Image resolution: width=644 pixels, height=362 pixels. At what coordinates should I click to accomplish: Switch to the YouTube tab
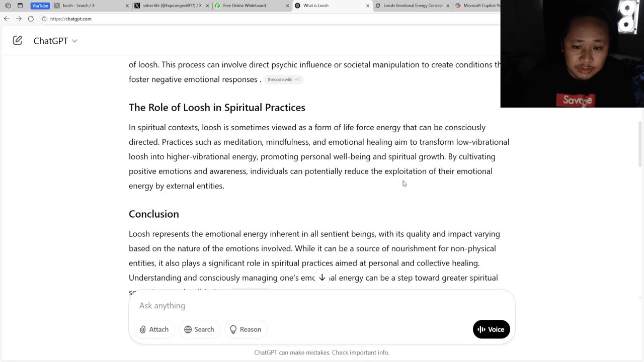(x=40, y=6)
